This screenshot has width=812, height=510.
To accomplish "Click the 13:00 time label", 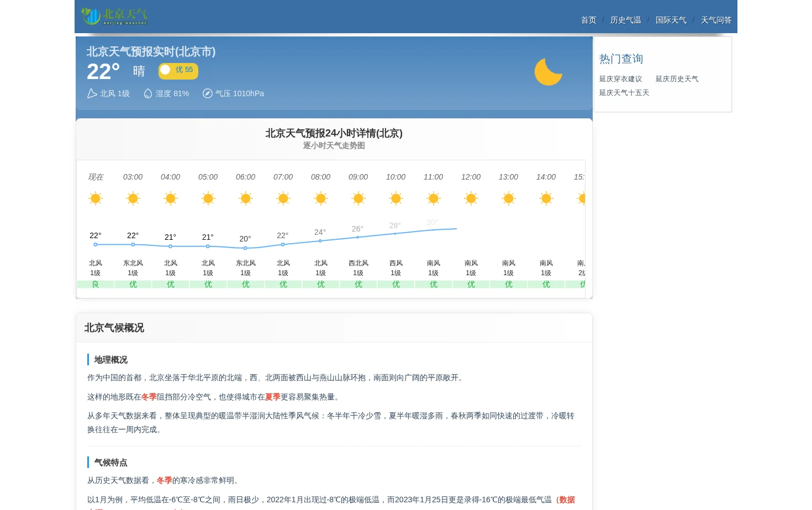I will coord(509,177).
